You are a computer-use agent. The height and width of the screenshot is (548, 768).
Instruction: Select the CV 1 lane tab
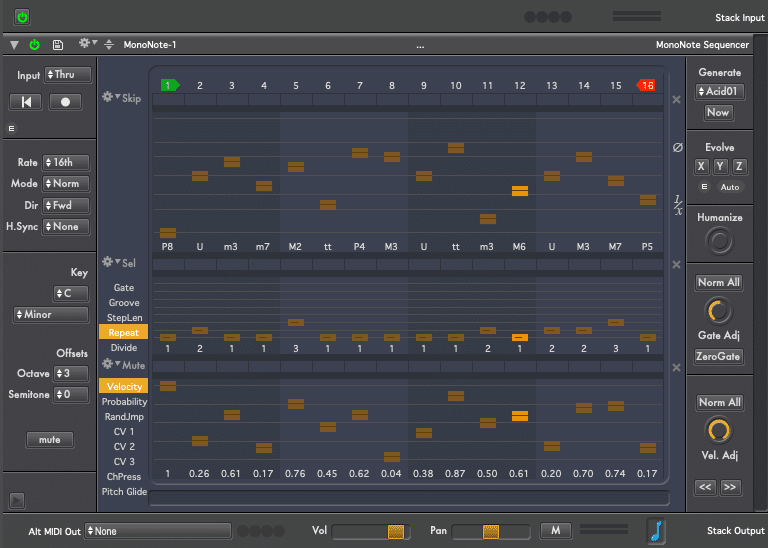[x=123, y=431]
